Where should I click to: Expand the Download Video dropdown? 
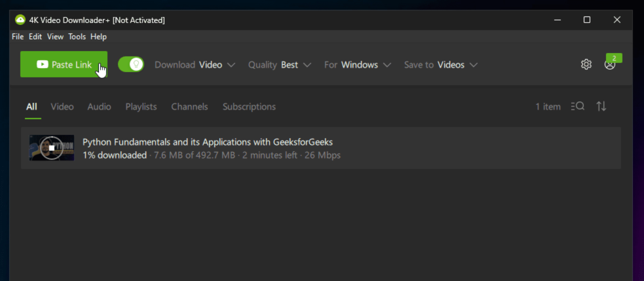pos(195,65)
